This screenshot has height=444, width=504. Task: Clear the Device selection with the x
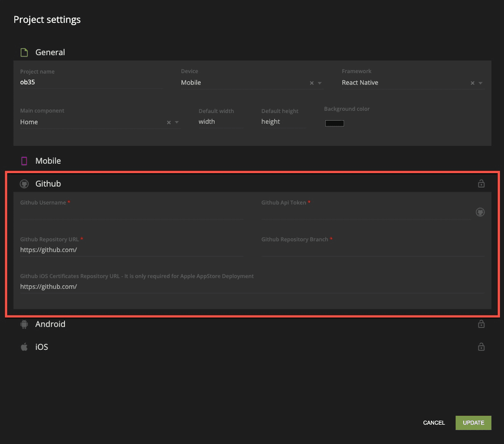pos(311,83)
